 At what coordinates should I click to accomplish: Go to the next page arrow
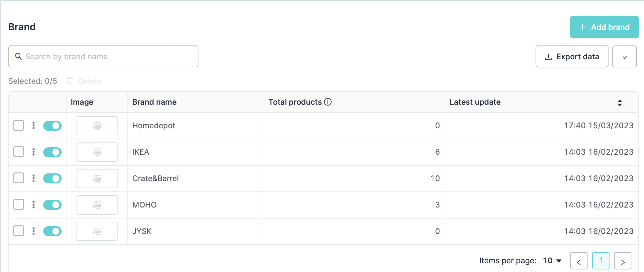(x=622, y=261)
